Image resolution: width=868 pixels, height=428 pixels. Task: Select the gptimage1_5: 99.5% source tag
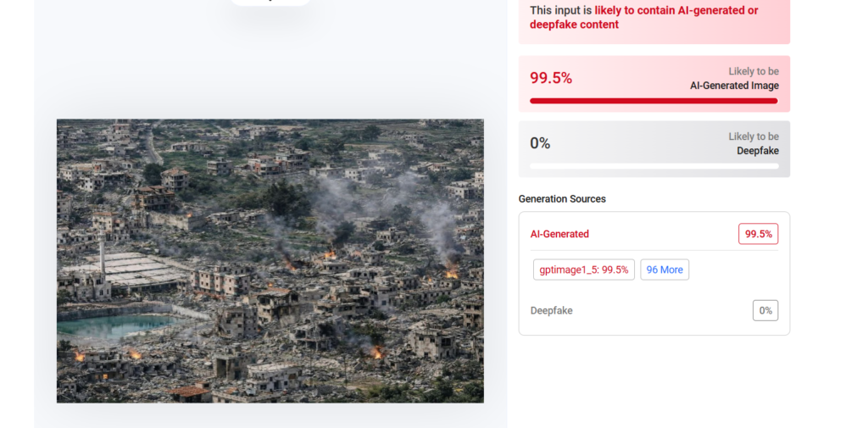pos(584,270)
